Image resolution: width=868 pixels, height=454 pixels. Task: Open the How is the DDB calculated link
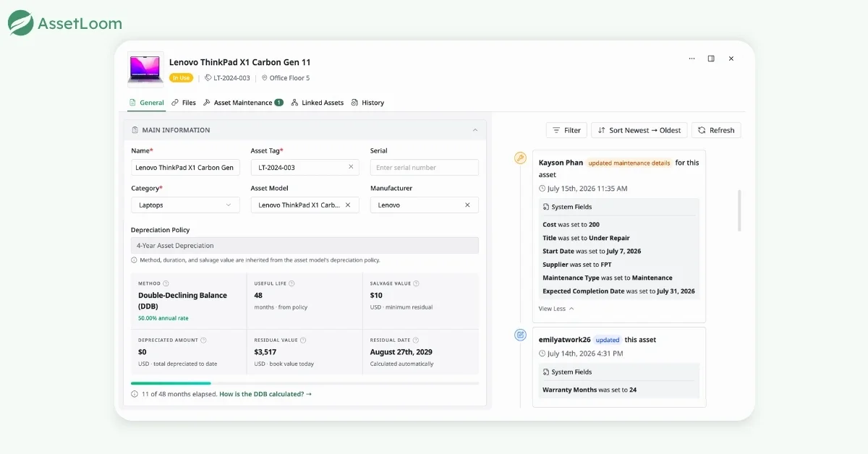(x=265, y=394)
